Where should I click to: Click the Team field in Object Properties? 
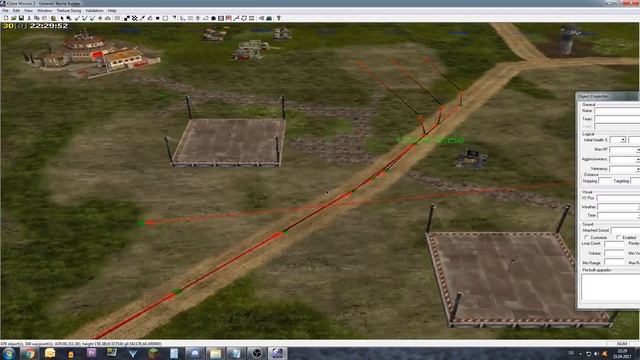(x=617, y=119)
